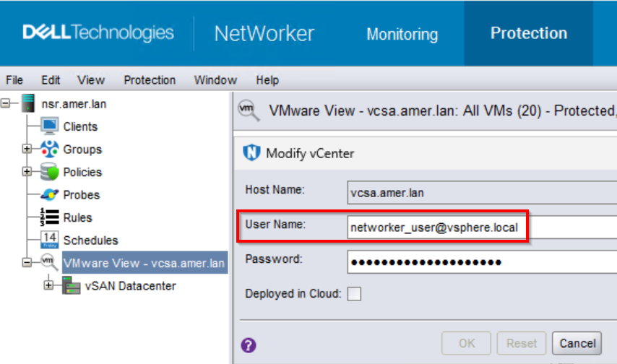The width and height of the screenshot is (617, 364).
Task: Click the User Name input field
Action: click(x=482, y=227)
